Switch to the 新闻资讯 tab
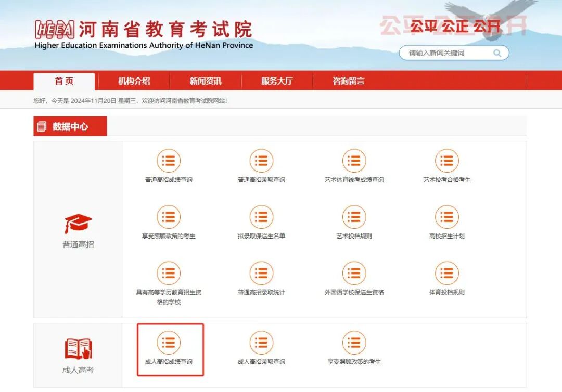 (205, 81)
